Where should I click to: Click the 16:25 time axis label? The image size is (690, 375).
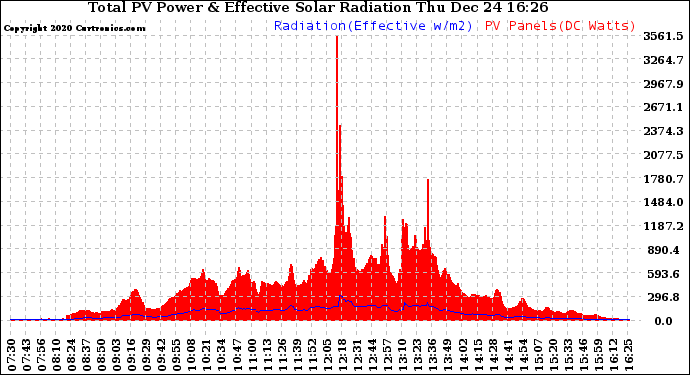[629, 355]
